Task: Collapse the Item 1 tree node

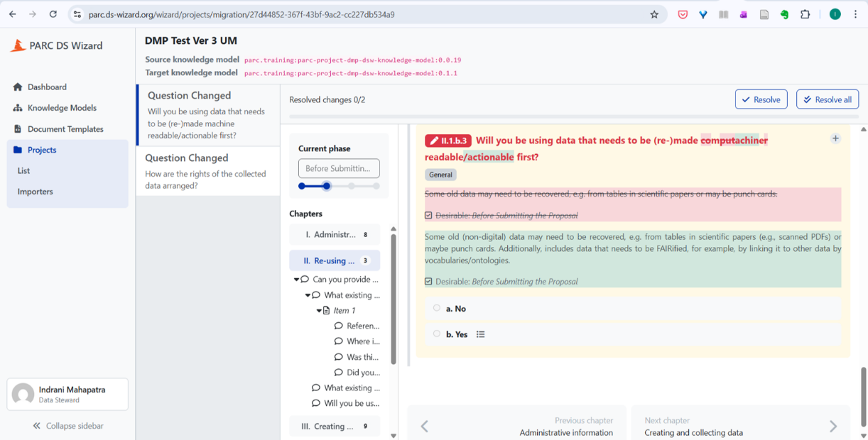Action: point(320,311)
